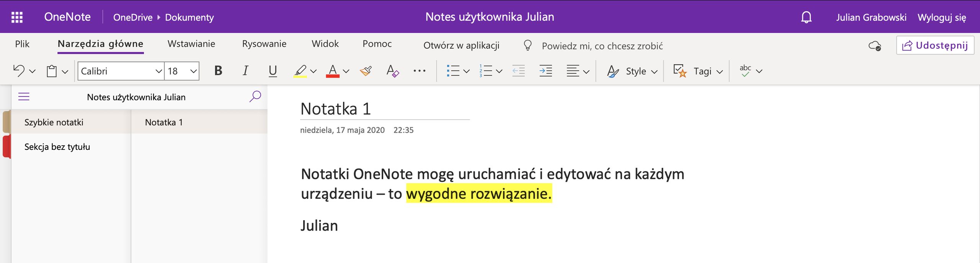
Task: Toggle Italic formatting
Action: pos(245,71)
